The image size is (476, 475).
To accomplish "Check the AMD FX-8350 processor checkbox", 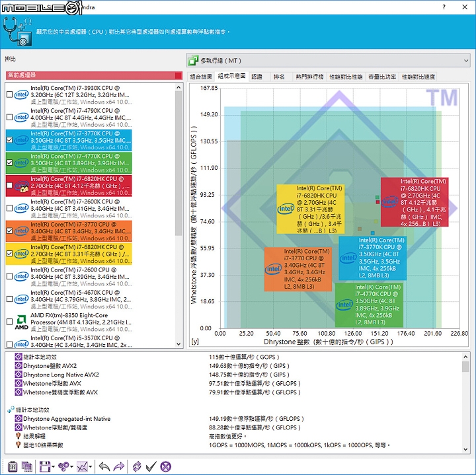I will 9,322.
